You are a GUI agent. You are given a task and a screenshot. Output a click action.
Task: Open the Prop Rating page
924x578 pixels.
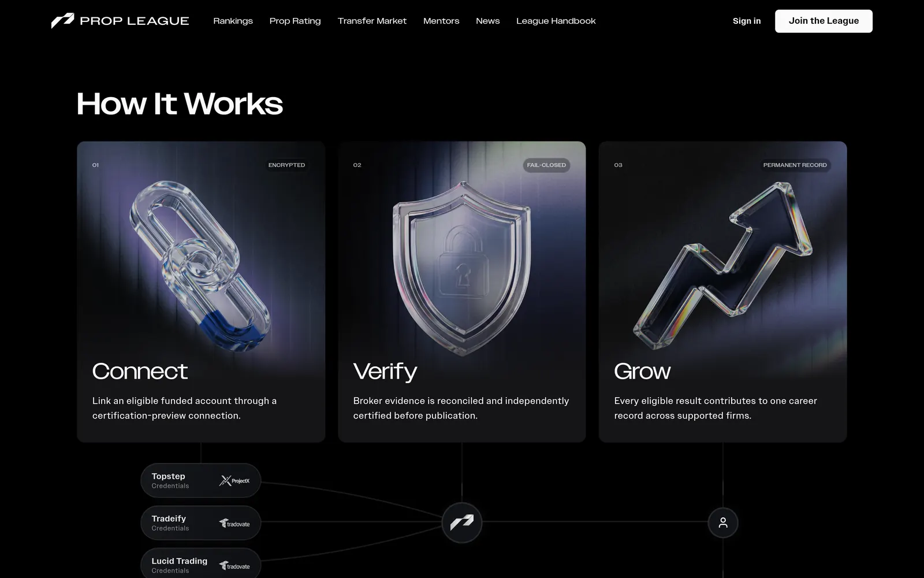(x=295, y=21)
